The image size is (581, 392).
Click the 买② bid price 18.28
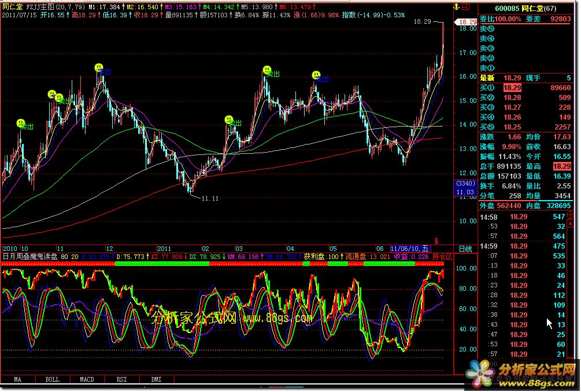pyautogui.click(x=512, y=98)
